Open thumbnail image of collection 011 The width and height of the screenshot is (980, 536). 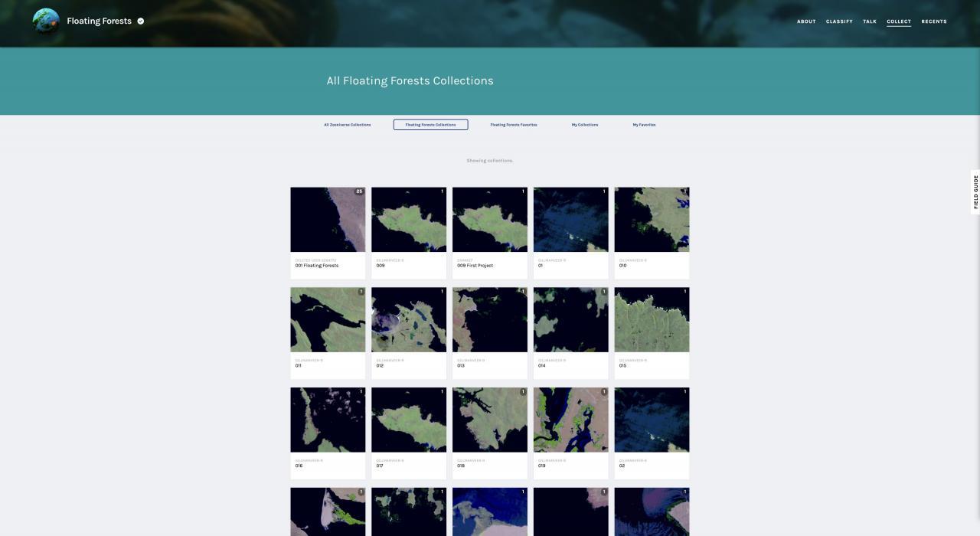[x=328, y=320]
